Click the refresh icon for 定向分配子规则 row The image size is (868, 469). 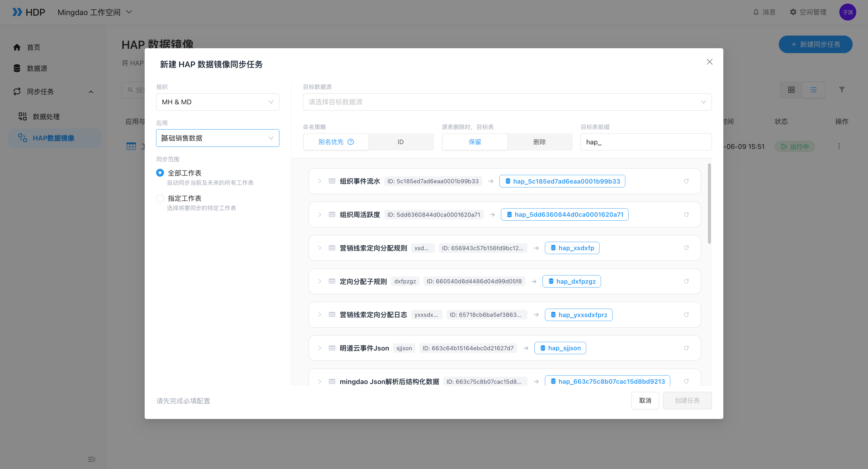[x=686, y=281]
